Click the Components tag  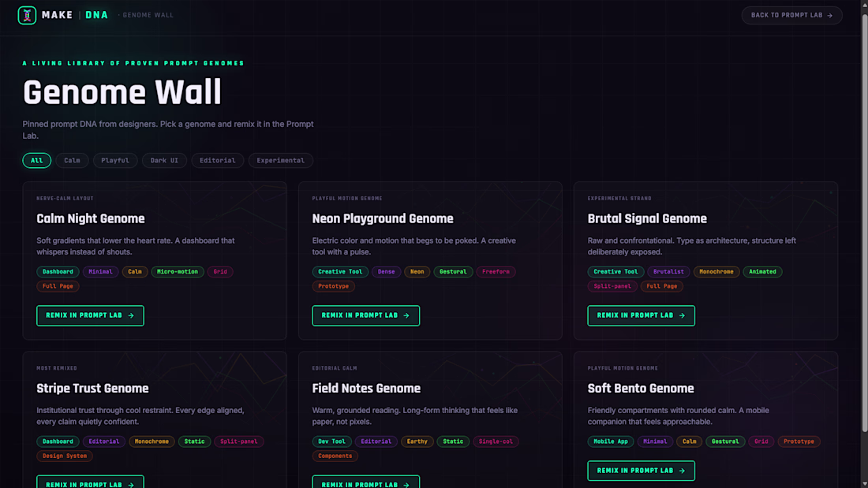point(335,456)
